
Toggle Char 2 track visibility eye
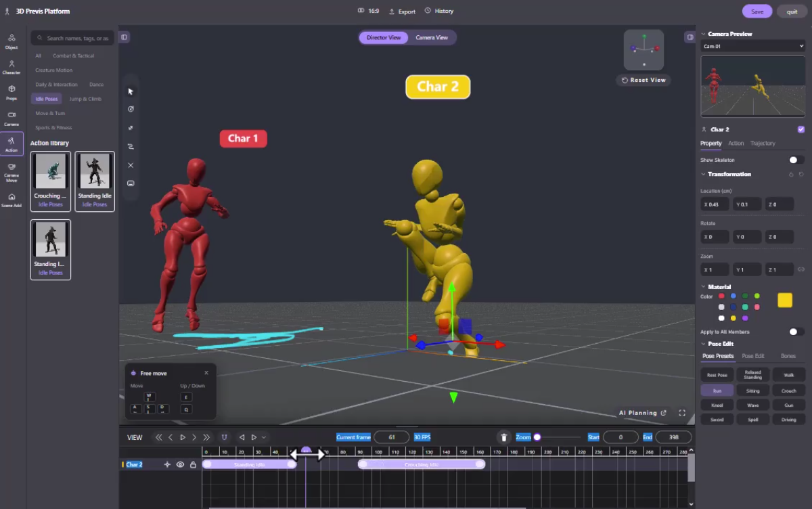pos(180,464)
